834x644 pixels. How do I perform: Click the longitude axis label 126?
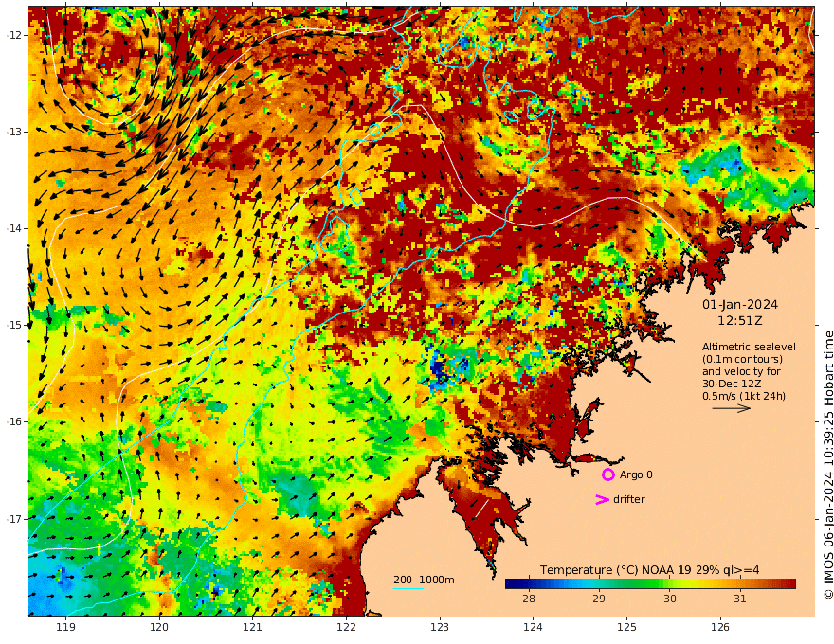(720, 628)
